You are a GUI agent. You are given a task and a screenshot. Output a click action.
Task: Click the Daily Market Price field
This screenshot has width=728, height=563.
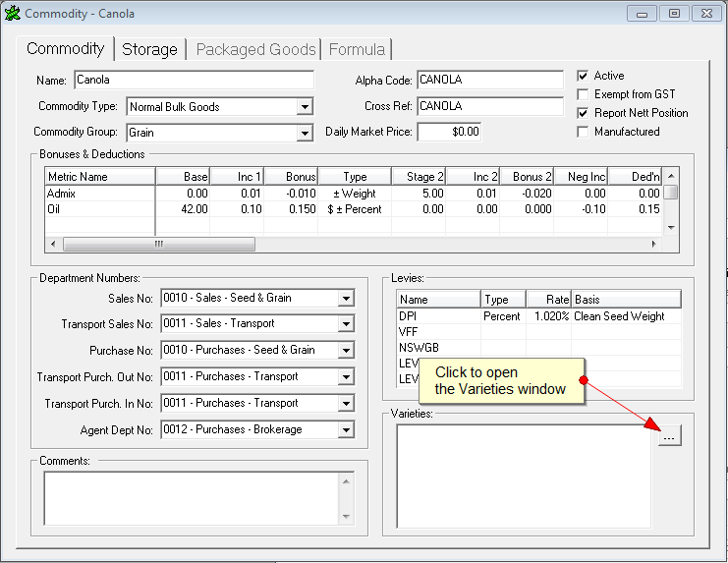[x=449, y=131]
